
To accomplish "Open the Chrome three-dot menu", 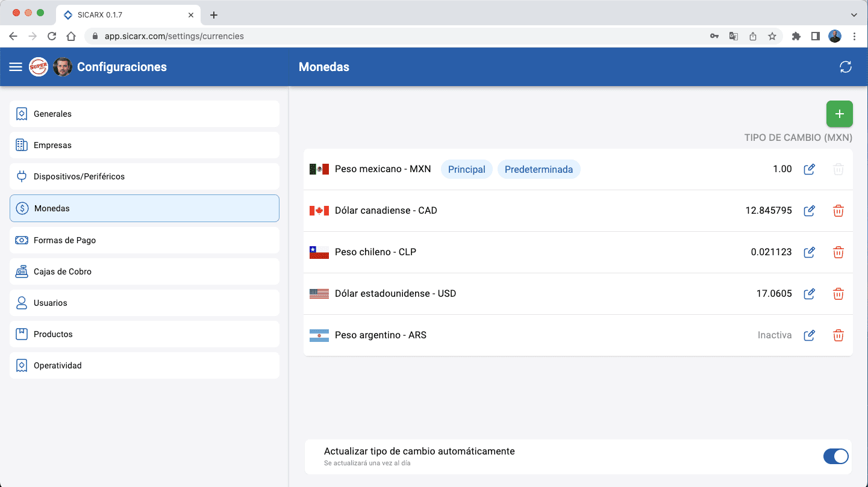I will 855,36.
